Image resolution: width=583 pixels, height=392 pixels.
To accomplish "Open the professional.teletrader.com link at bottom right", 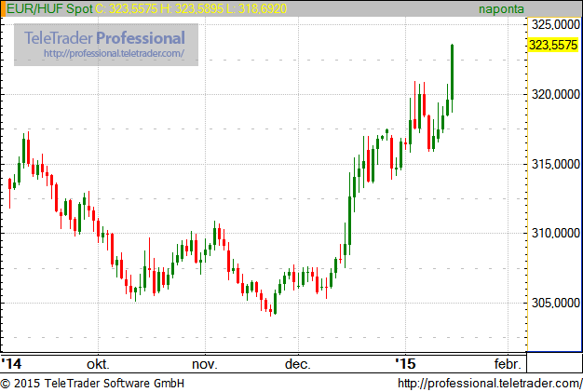I will click(490, 384).
